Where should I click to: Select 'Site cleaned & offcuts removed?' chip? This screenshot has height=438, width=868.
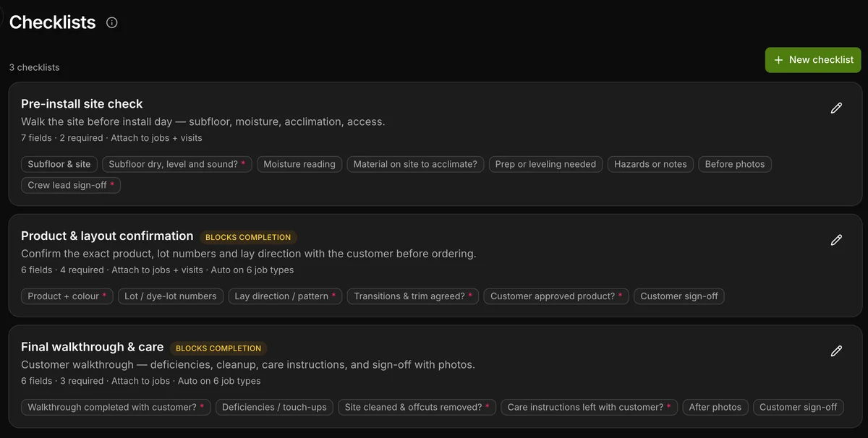tap(417, 408)
